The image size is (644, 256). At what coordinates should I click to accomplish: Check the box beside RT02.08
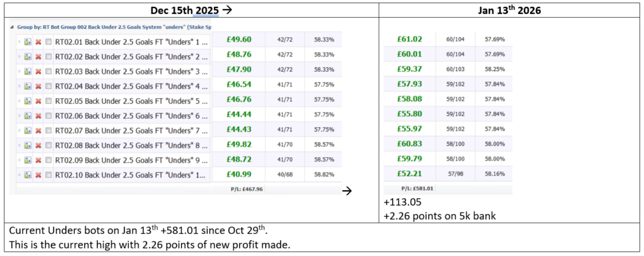(48, 145)
